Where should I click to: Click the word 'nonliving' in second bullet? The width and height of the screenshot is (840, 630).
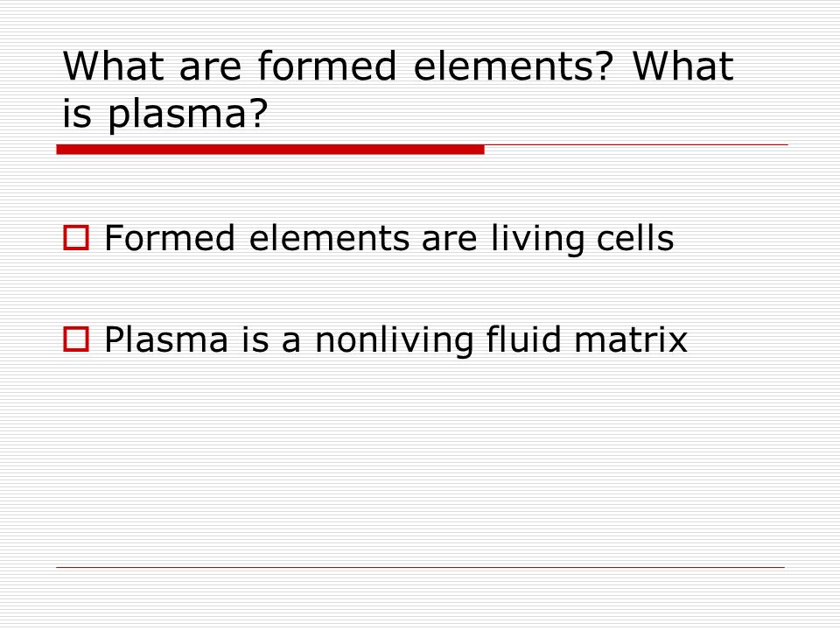(395, 339)
